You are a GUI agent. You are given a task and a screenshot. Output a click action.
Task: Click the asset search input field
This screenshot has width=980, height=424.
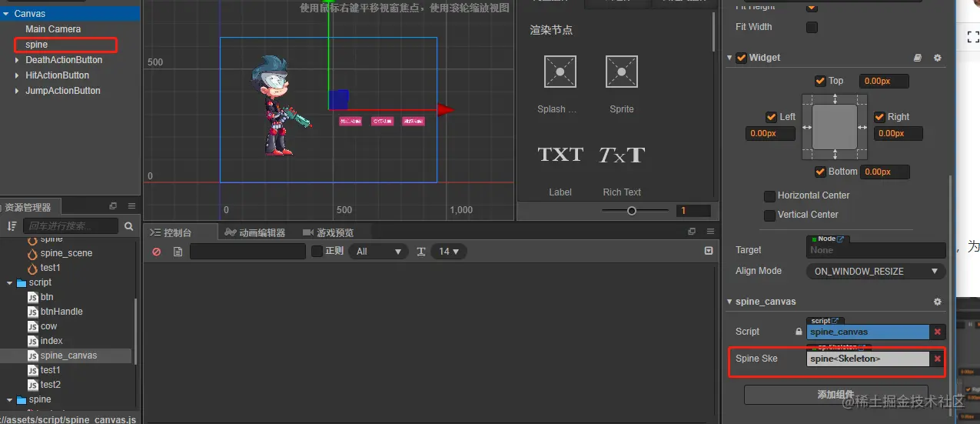70,226
